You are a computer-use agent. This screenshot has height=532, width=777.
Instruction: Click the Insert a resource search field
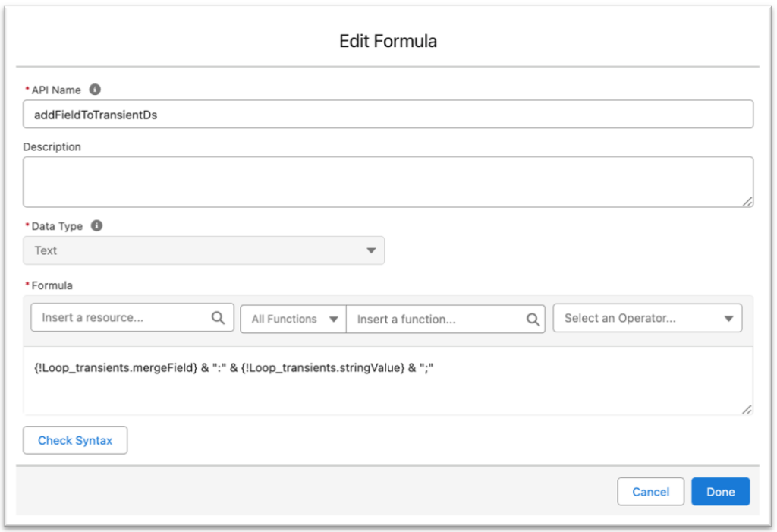121,318
